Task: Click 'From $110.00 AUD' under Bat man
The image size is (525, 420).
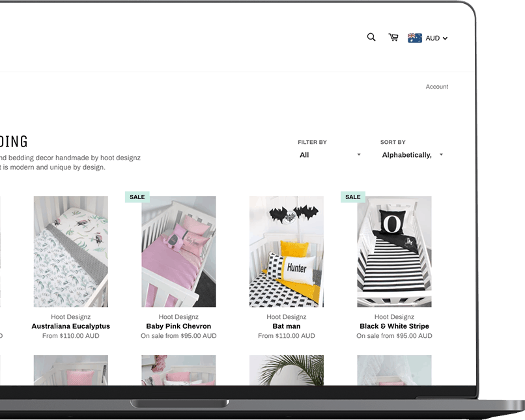Action: point(286,335)
